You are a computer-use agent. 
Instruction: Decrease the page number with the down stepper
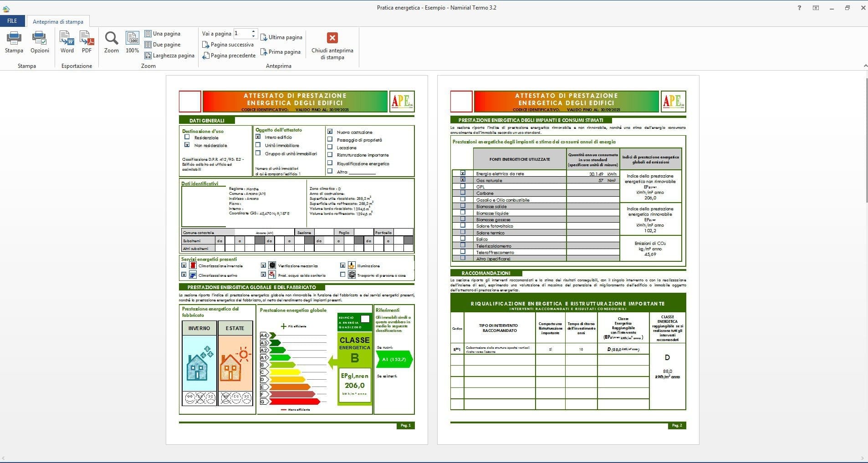[x=254, y=36]
